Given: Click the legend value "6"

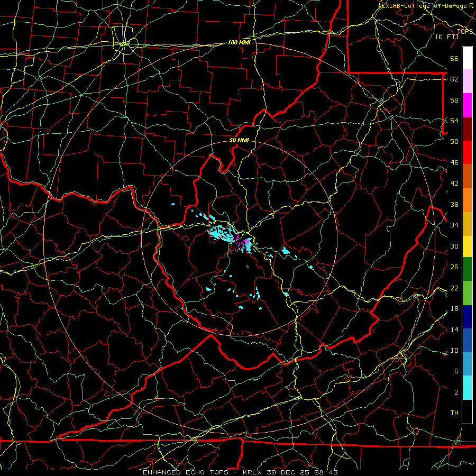Looking at the screenshot, I should pyautogui.click(x=456, y=371).
